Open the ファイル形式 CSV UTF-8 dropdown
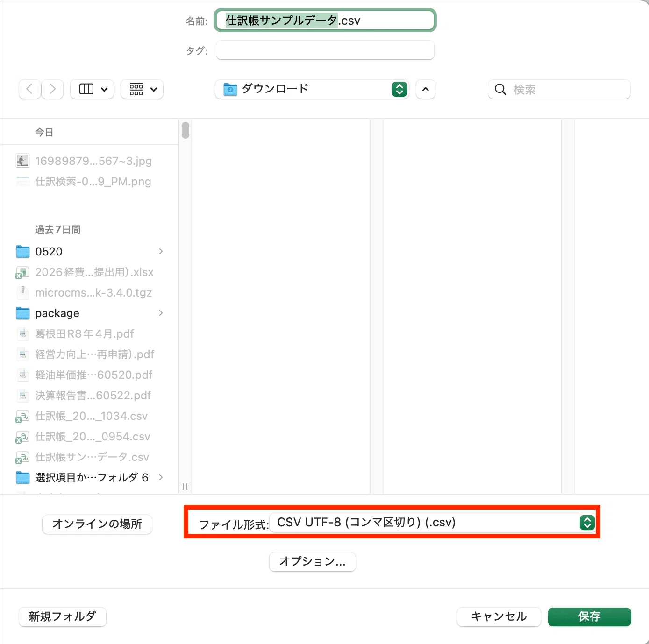Screen dimensions: 649x644 coord(433,522)
